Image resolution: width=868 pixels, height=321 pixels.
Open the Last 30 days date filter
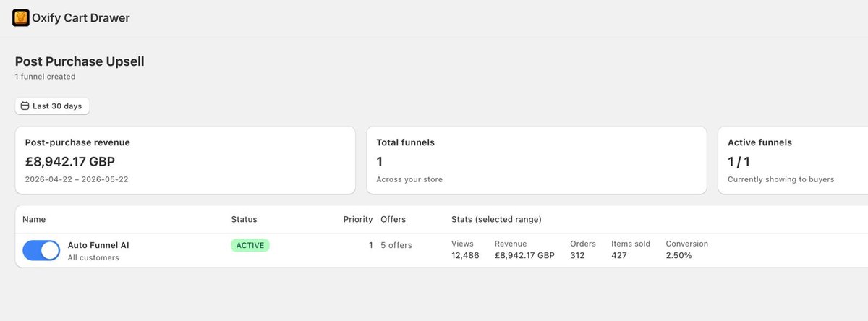point(52,106)
